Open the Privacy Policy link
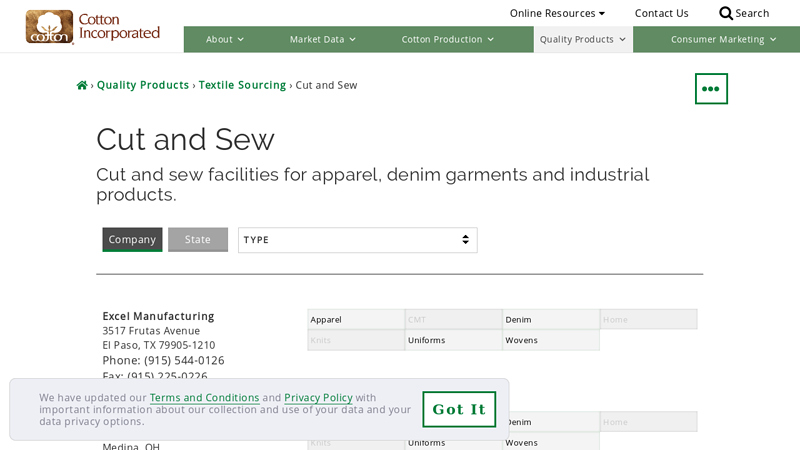The image size is (800, 450). coord(318,397)
